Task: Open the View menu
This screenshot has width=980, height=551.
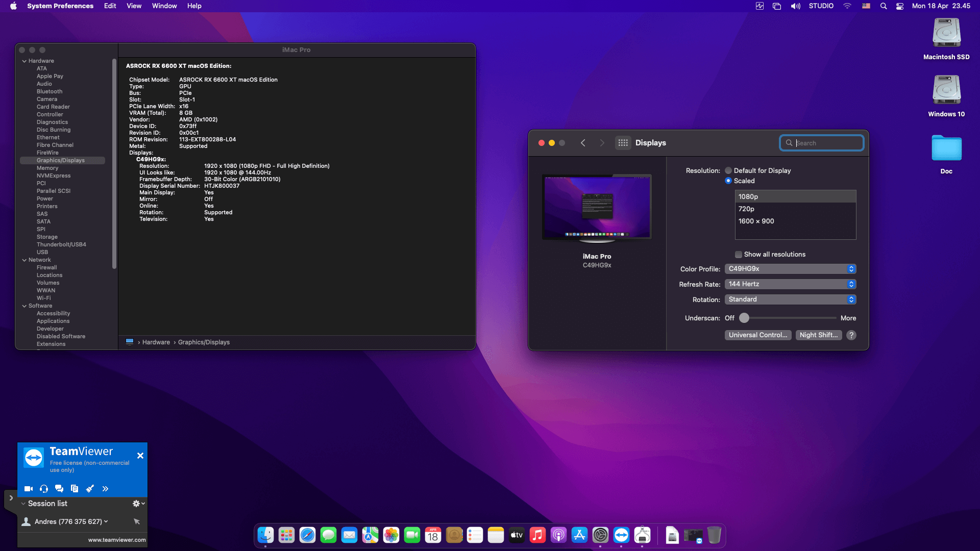Action: 134,6
